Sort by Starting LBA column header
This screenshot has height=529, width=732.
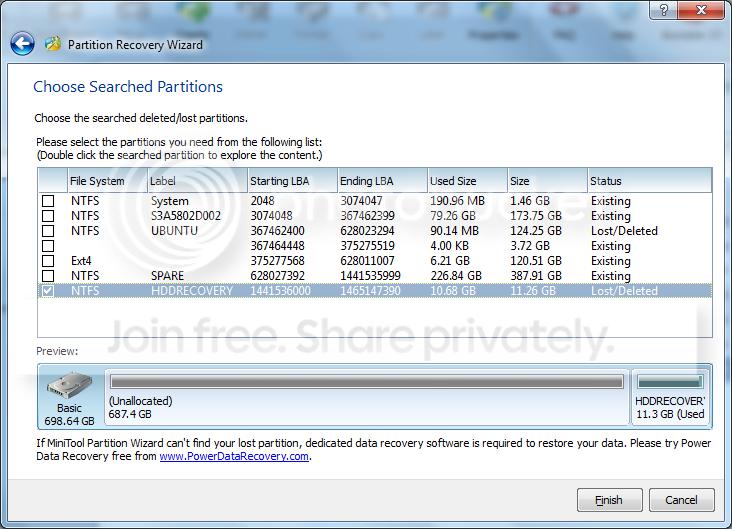pyautogui.click(x=292, y=181)
